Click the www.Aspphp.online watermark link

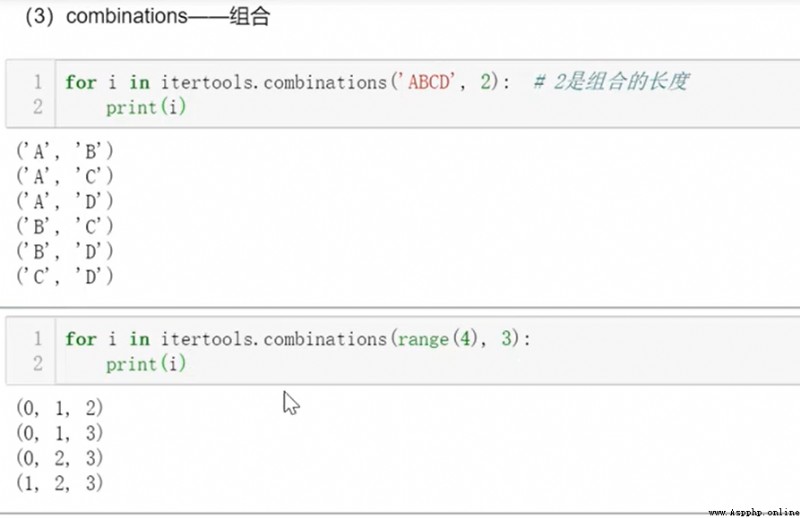click(x=754, y=512)
